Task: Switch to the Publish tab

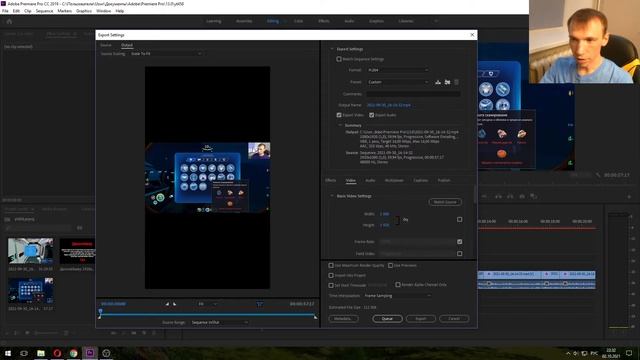Action: 444,180
